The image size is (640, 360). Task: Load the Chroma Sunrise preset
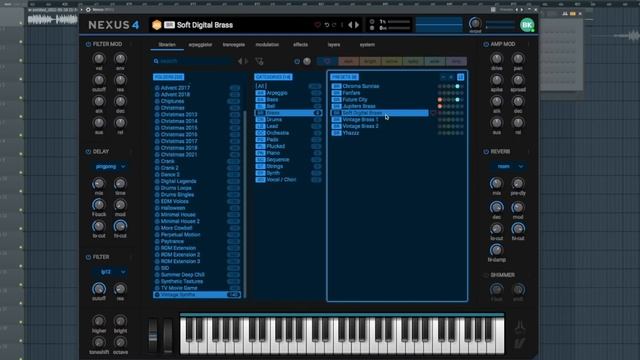coord(380,87)
